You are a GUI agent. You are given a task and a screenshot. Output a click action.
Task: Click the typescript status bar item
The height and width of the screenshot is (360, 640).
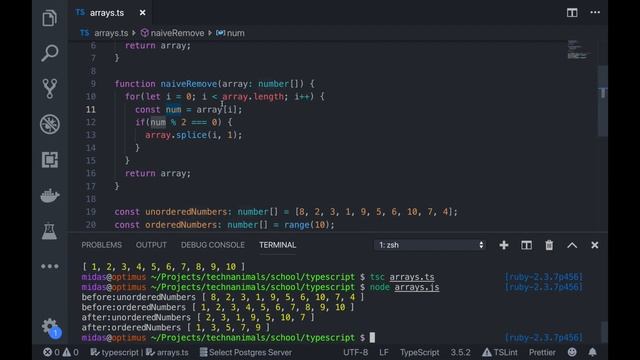(x=114, y=352)
